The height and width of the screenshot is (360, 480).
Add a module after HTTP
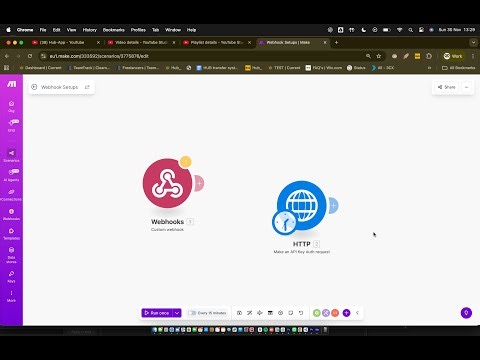[333, 205]
